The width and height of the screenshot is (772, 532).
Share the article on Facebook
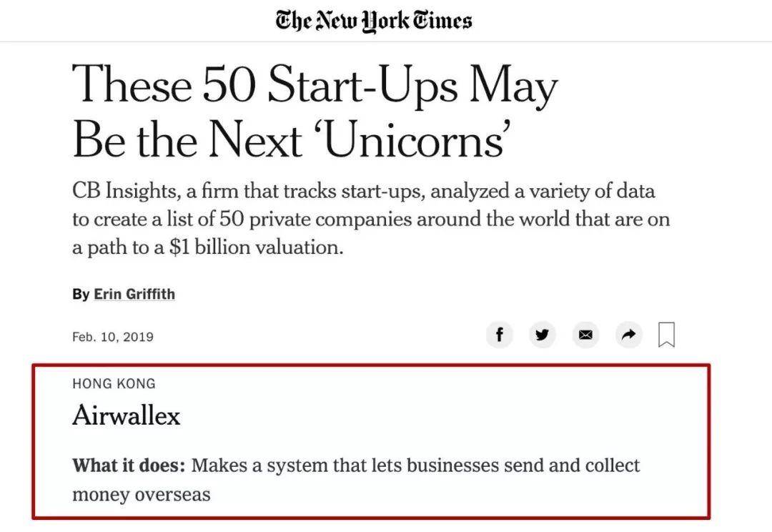click(499, 335)
